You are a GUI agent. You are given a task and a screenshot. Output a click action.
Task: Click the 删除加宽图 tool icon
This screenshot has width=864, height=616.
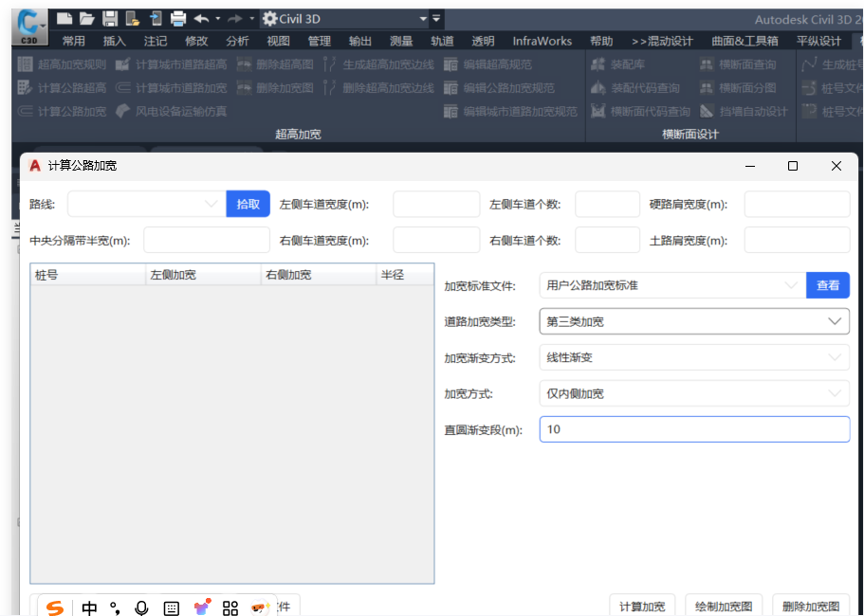244,87
